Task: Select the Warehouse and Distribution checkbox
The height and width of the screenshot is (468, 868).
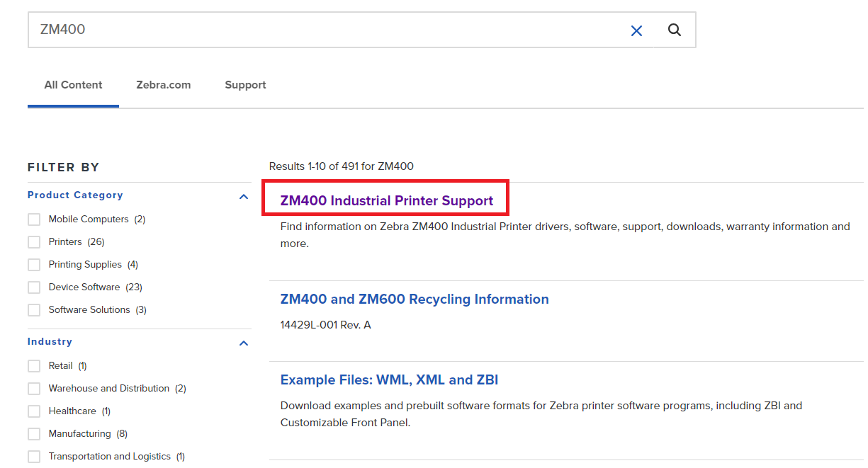Action: pyautogui.click(x=33, y=388)
